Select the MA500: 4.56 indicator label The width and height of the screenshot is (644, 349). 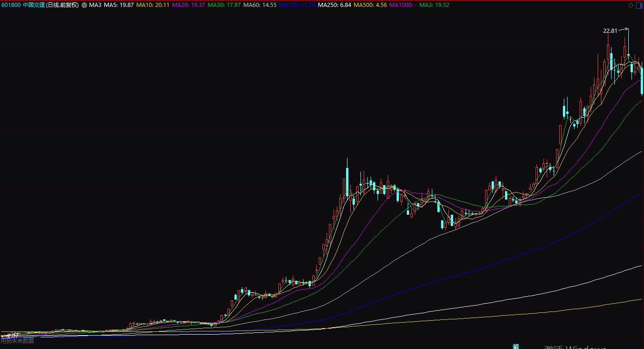pos(371,5)
